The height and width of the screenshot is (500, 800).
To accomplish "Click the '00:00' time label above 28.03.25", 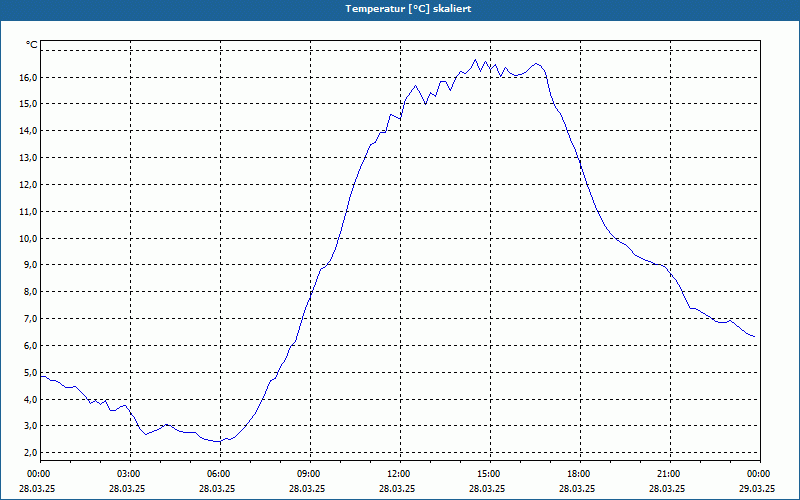I will click(x=40, y=474).
